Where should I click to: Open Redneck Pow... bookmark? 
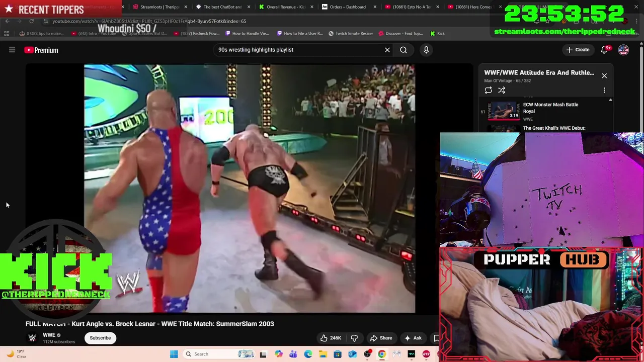(197, 33)
